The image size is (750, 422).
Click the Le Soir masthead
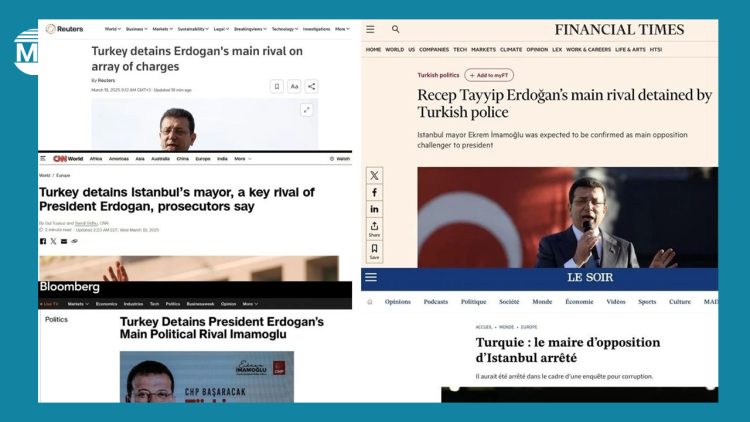tap(590, 278)
